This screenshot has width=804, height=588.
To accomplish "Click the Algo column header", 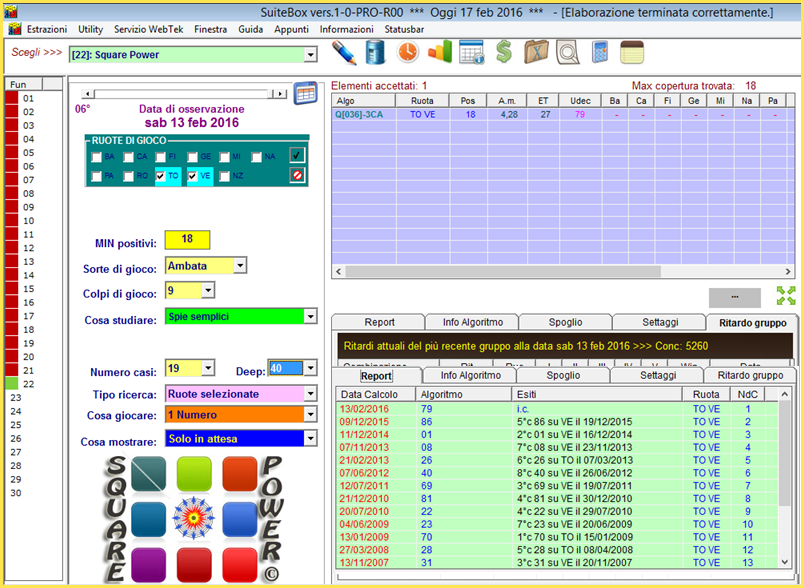I will [363, 101].
